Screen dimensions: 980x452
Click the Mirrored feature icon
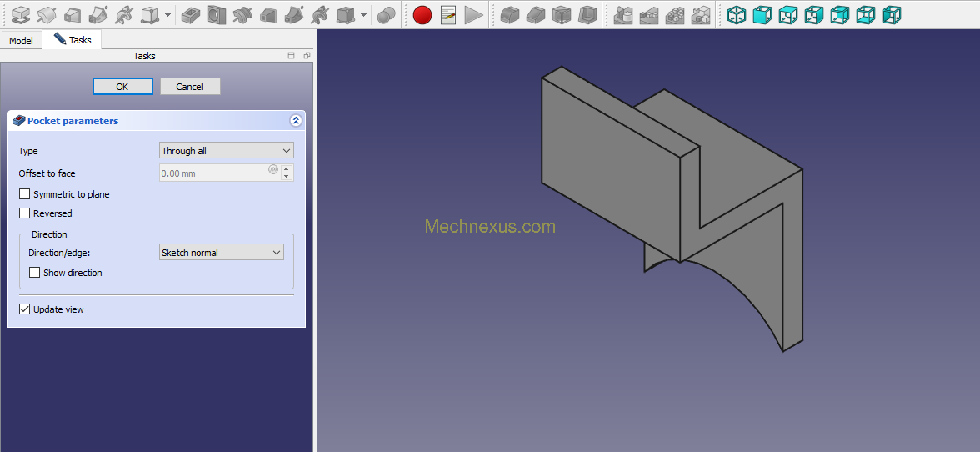[623, 14]
